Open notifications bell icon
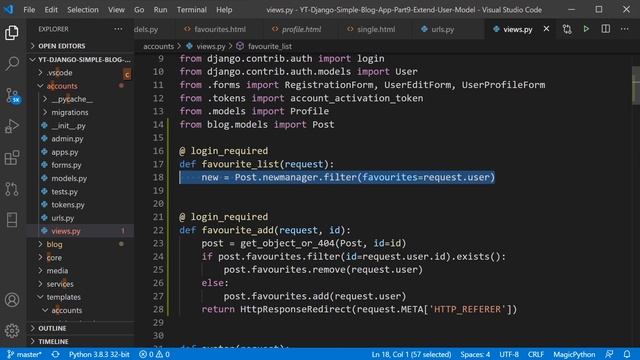The height and width of the screenshot is (360, 640). tap(627, 354)
